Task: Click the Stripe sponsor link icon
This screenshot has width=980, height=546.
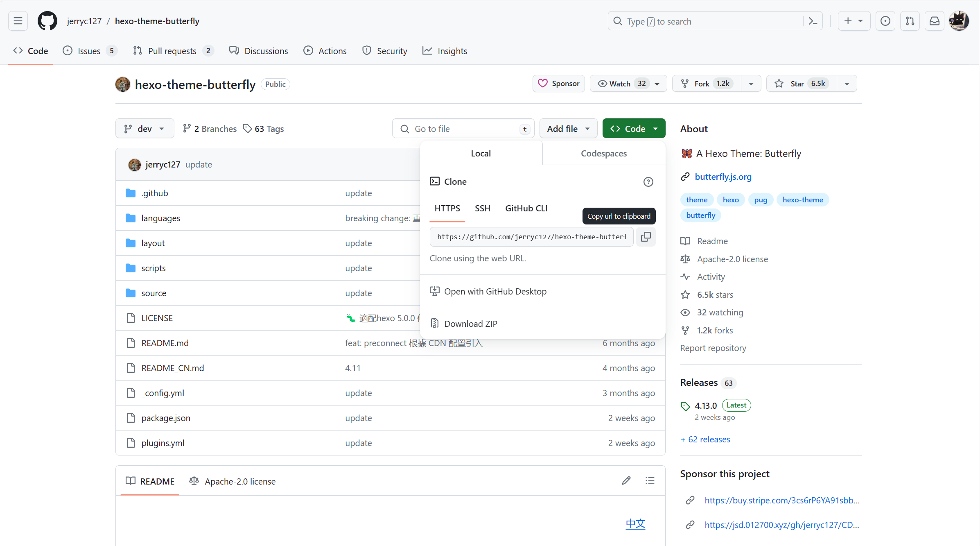Action: coord(690,500)
